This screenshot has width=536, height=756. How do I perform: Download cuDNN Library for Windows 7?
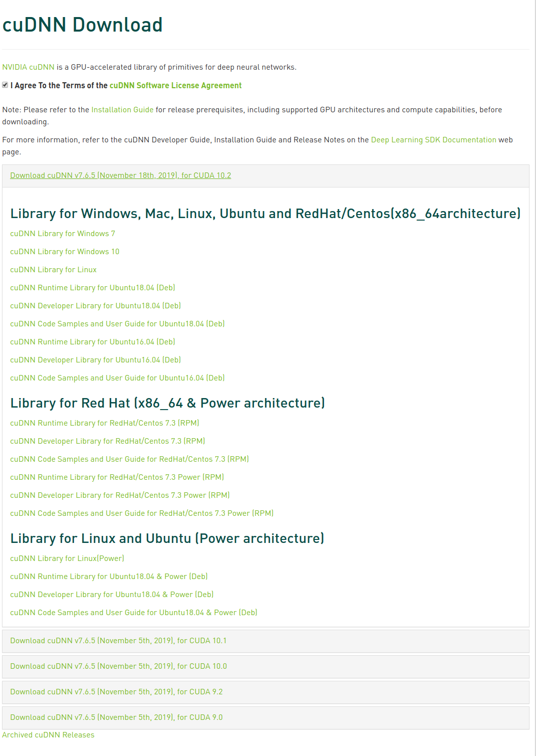coord(63,234)
